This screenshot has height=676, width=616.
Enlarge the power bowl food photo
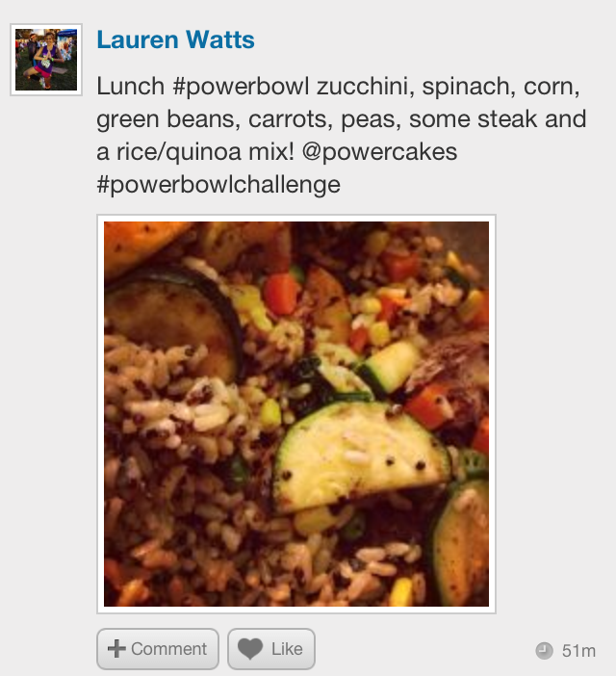(x=296, y=414)
